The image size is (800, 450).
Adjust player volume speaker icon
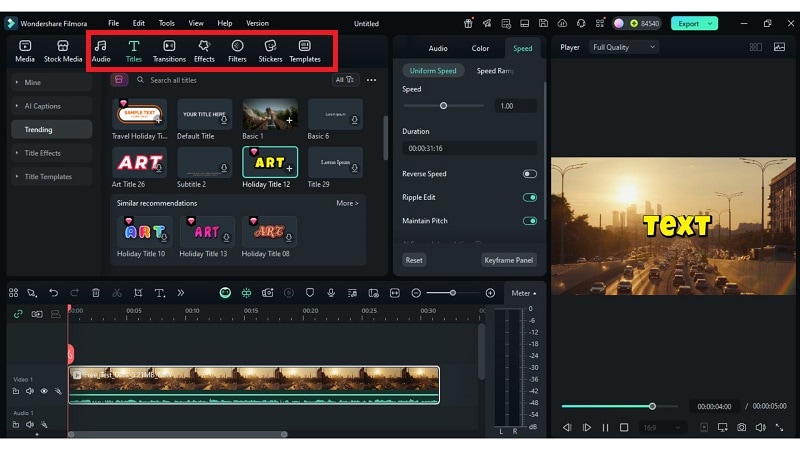coord(761,428)
